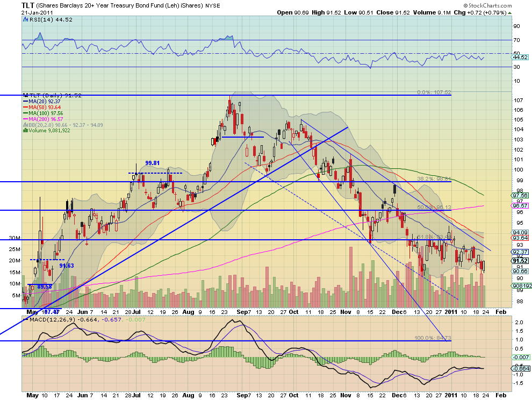Click the candlestick icon beside TLT (Daily)

25,95
